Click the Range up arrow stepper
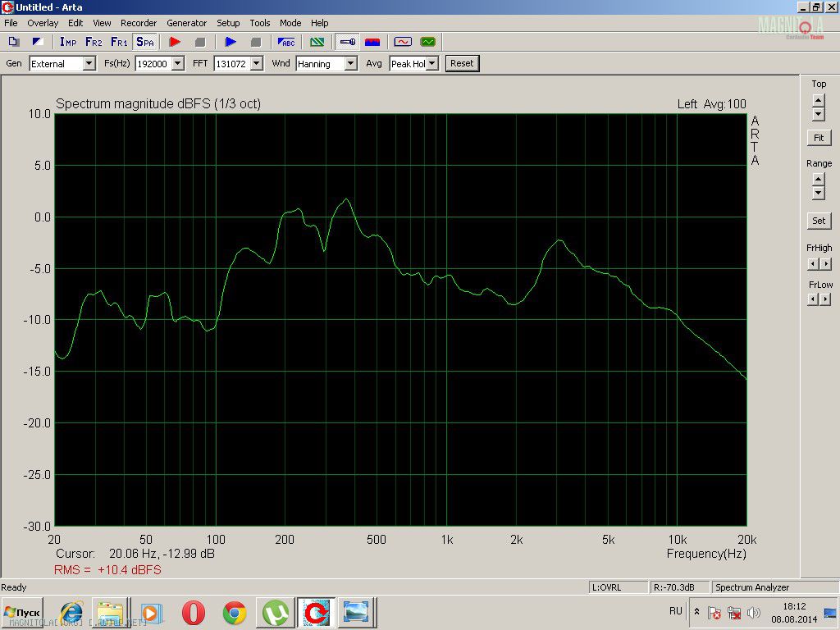 pyautogui.click(x=819, y=179)
